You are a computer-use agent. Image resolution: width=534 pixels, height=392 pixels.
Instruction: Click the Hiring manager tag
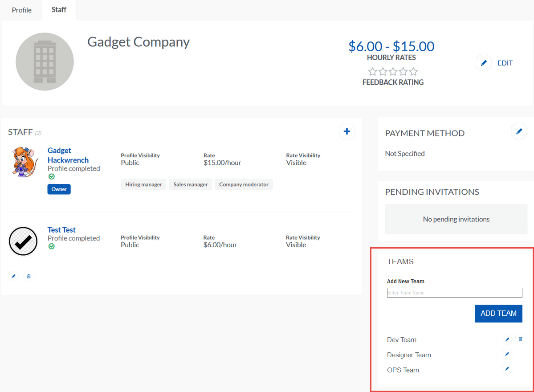(x=143, y=184)
